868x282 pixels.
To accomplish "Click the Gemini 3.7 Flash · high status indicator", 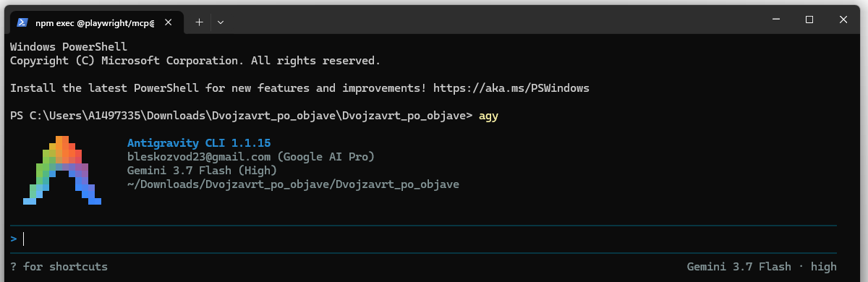I will [x=761, y=267].
